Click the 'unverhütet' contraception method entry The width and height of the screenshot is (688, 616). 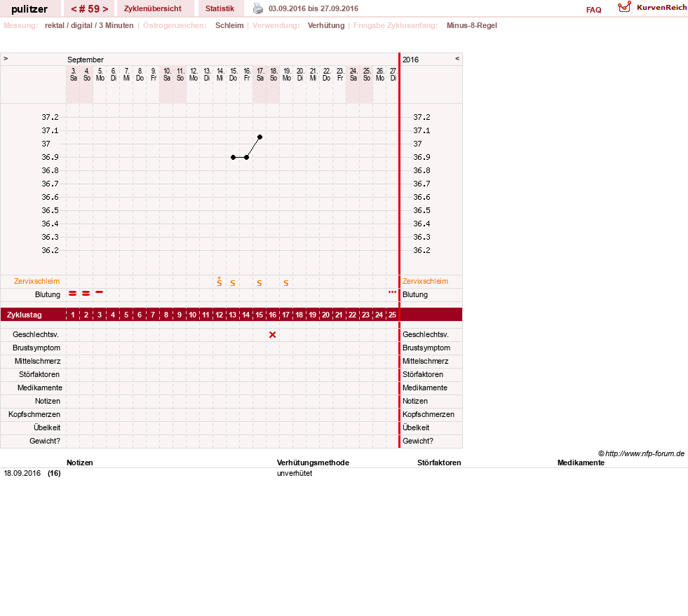click(295, 474)
